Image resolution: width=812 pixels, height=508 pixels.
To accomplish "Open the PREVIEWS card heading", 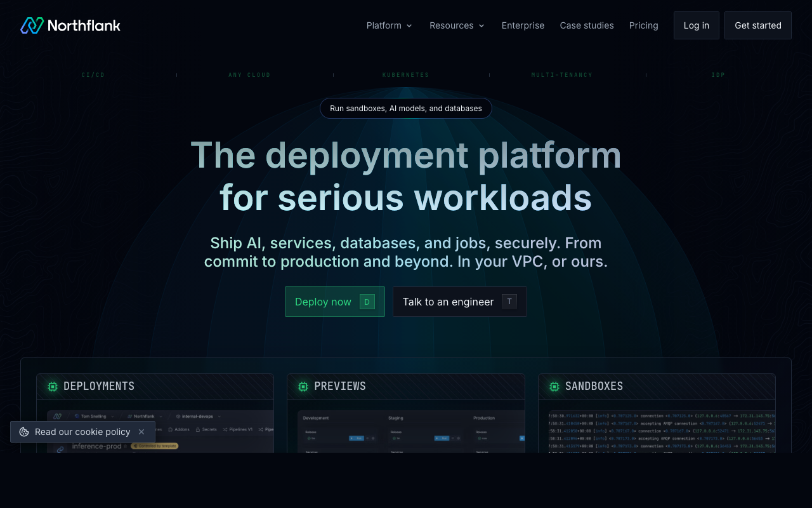I will pyautogui.click(x=340, y=386).
